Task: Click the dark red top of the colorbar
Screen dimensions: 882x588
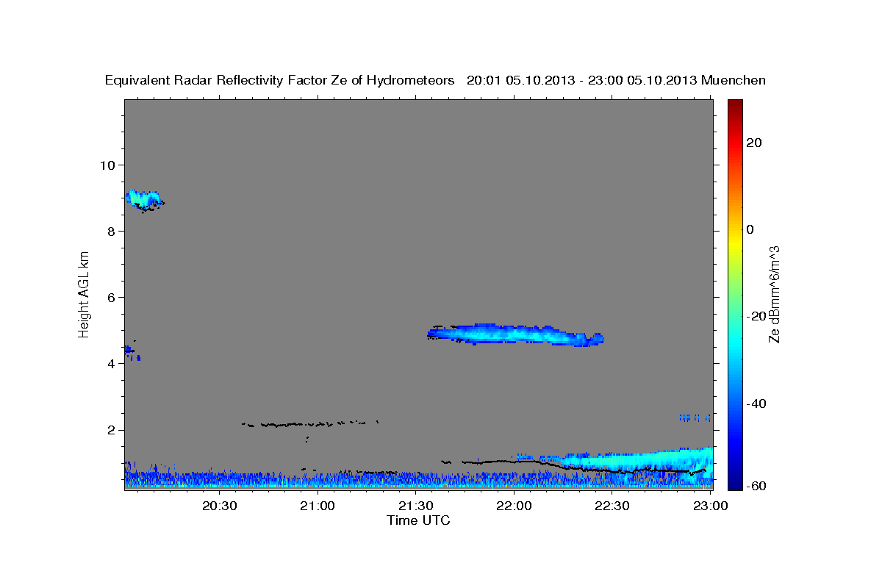Action: coord(735,105)
